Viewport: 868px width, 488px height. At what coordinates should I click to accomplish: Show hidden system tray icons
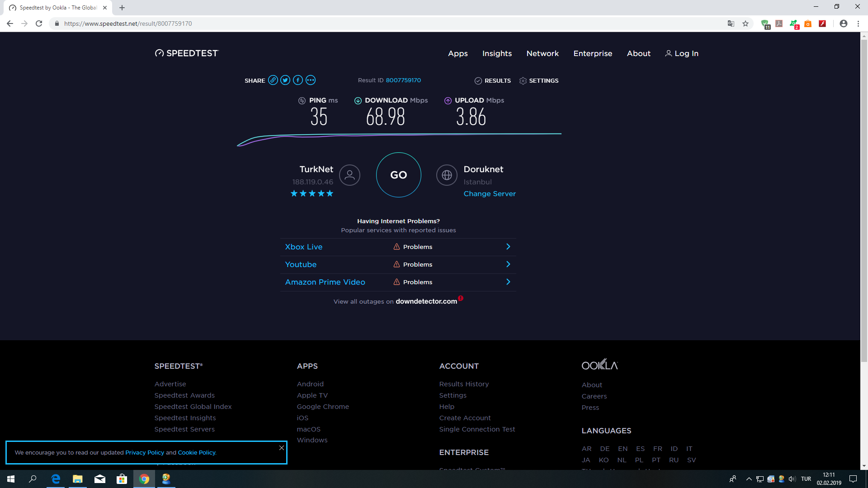[749, 479]
